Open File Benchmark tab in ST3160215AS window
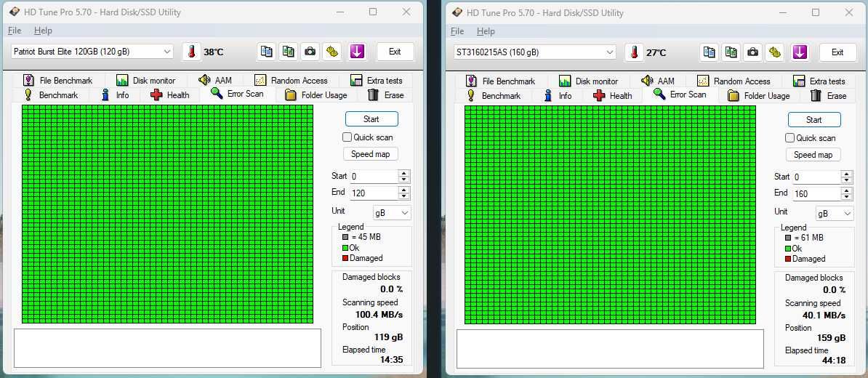Viewport: 868px width, 378px height. coord(501,81)
